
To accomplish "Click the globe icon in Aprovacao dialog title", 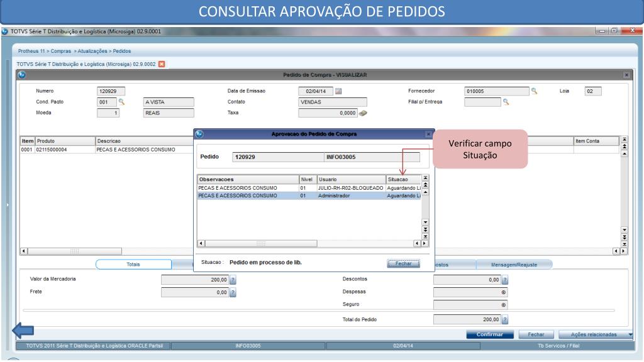I will coord(199,134).
